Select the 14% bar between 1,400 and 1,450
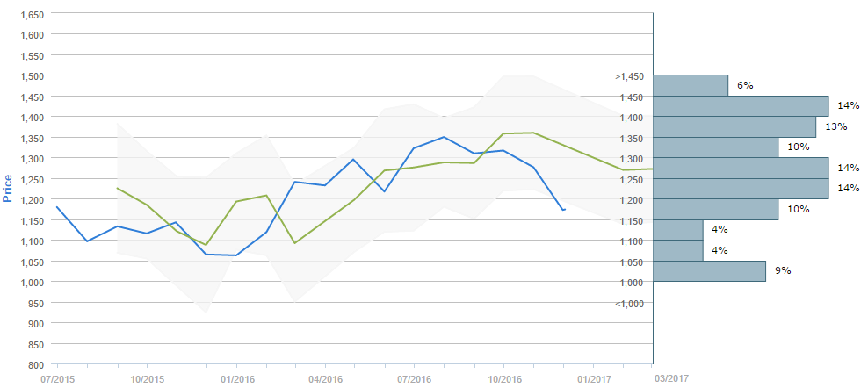 click(741, 106)
